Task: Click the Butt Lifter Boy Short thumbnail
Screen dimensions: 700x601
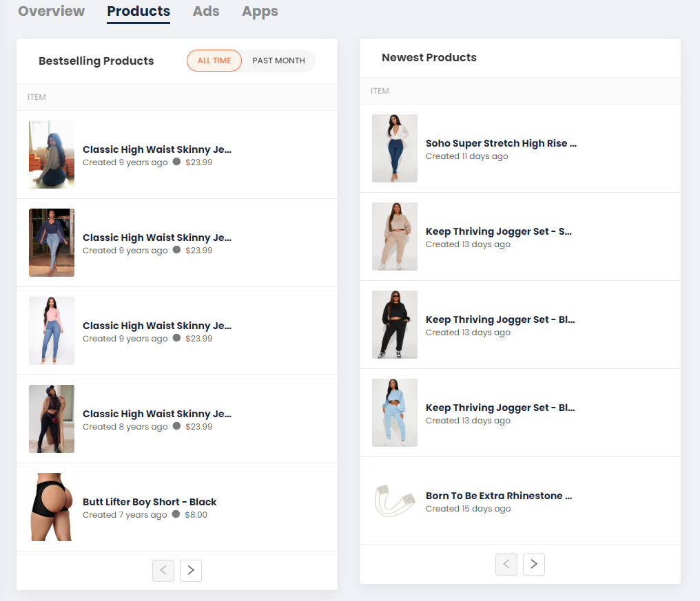Action: pos(52,507)
